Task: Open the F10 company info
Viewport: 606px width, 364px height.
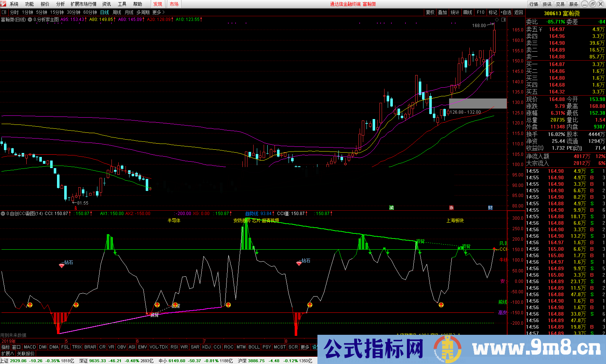Action: point(480,12)
